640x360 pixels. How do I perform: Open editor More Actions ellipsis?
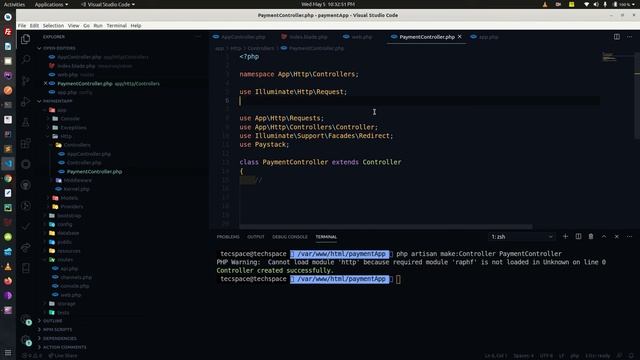click(x=629, y=37)
